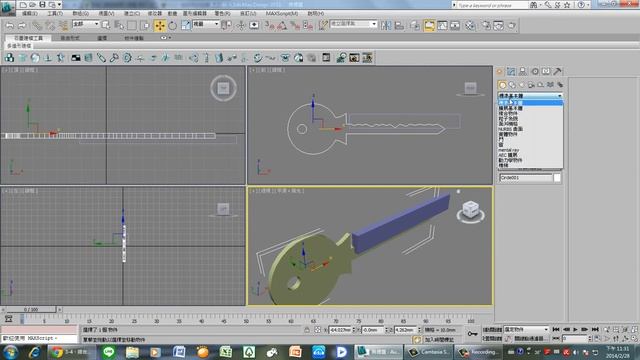Select the Select and Move tool
The width and height of the screenshot is (640, 360).
click(x=160, y=26)
